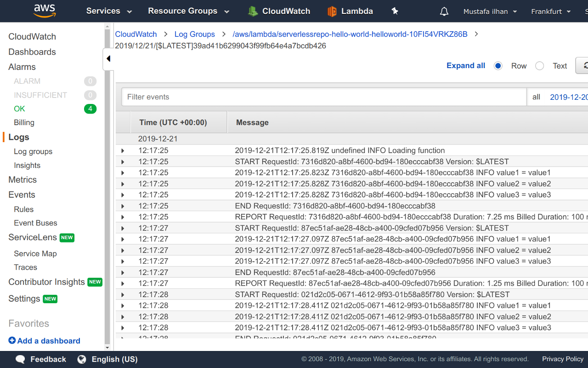Image resolution: width=588 pixels, height=368 pixels.
Task: Open Event Buses
Action: (x=35, y=223)
